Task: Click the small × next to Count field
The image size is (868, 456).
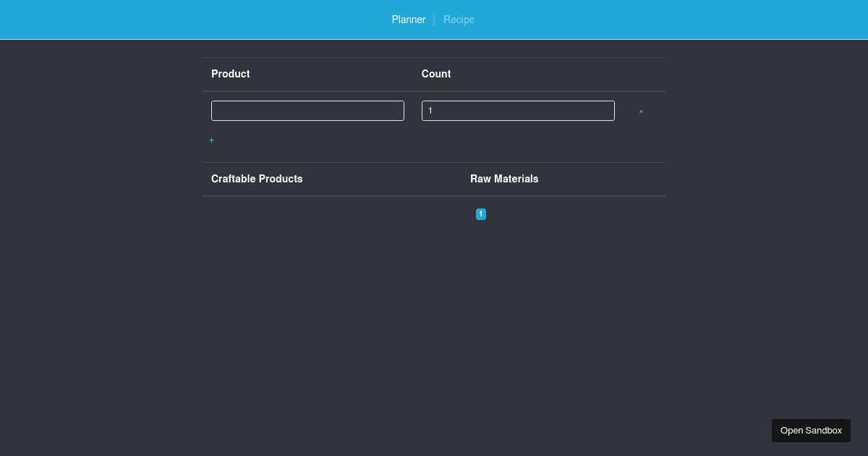Action: (641, 111)
